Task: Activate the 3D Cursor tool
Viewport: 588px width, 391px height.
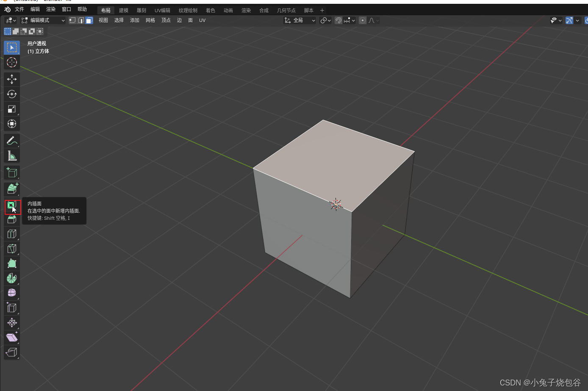Action: (12, 62)
